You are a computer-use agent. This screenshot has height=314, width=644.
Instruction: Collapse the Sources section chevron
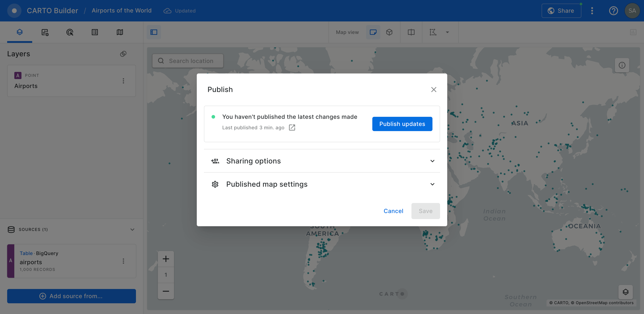(132, 229)
